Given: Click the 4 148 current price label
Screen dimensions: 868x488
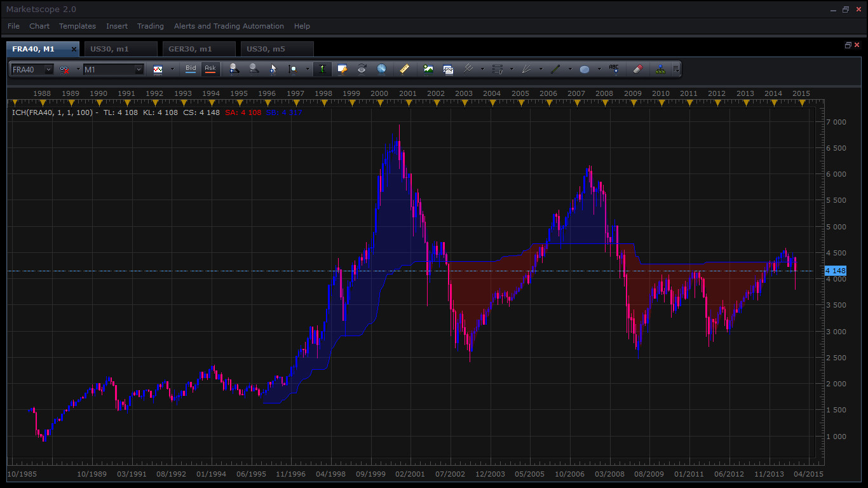Looking at the screenshot, I should click(835, 271).
